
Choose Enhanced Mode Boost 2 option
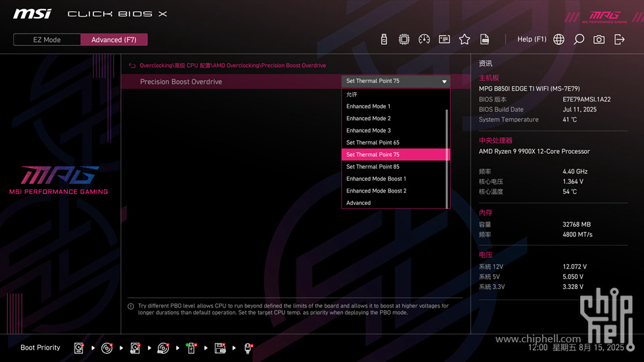tap(394, 191)
